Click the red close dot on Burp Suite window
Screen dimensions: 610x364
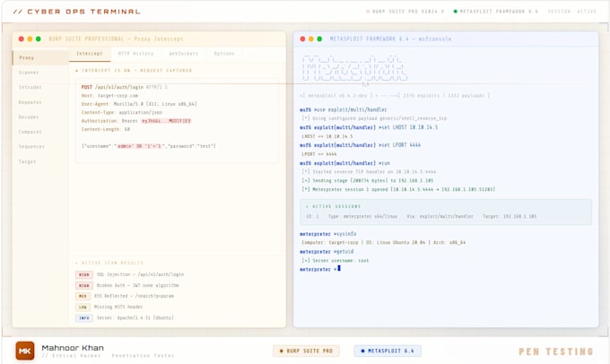(x=21, y=39)
